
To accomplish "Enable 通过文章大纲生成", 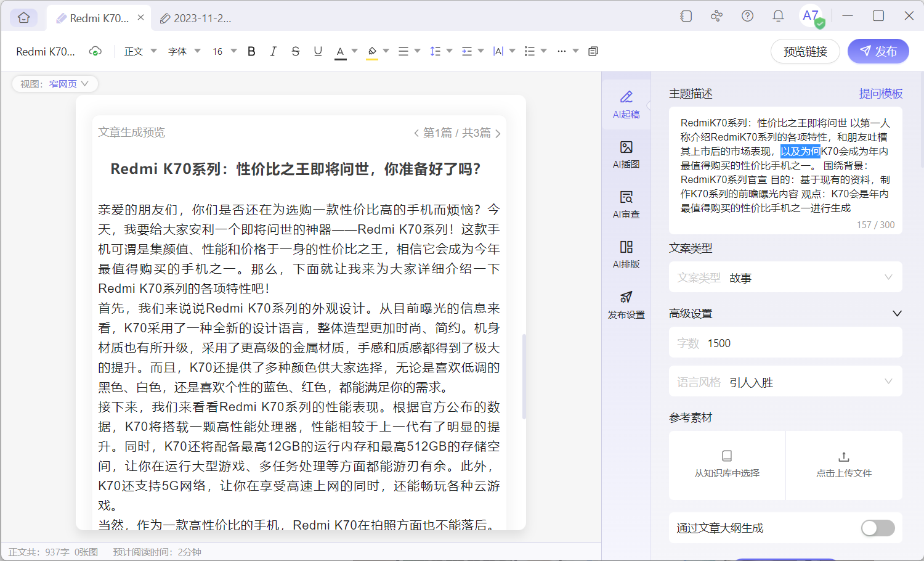I will (877, 528).
